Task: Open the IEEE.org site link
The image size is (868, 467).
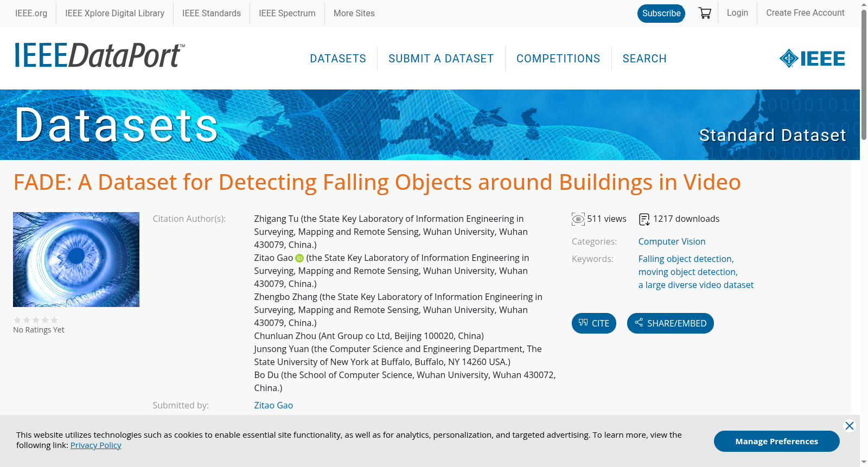Action: tap(31, 13)
